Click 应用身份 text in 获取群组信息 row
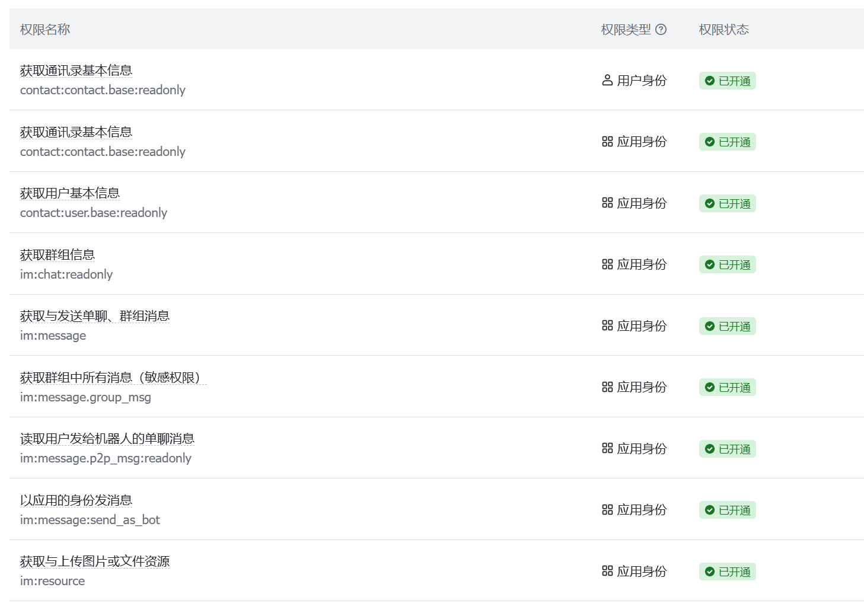The height and width of the screenshot is (616, 864). coord(642,264)
